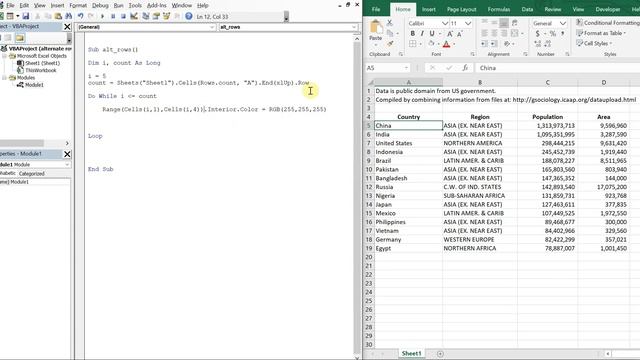Cut selection with scissors icon in Excel
640x360 pixels.
pos(390,23)
